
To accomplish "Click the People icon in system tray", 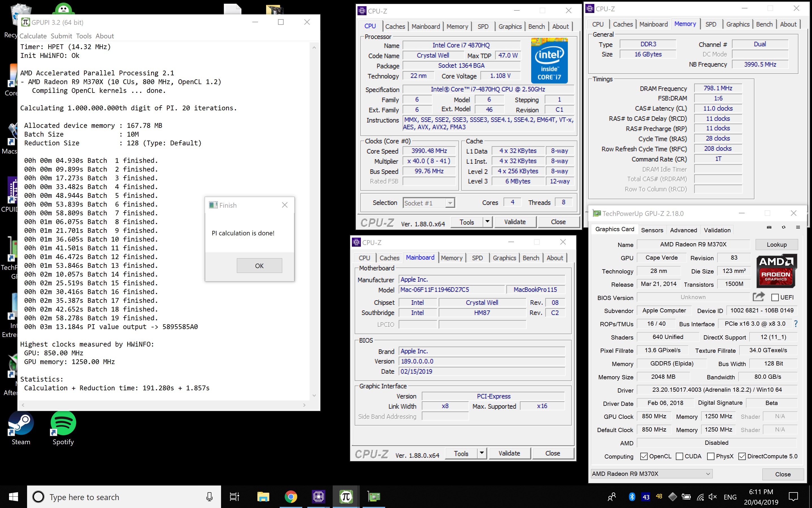I will pyautogui.click(x=612, y=497).
